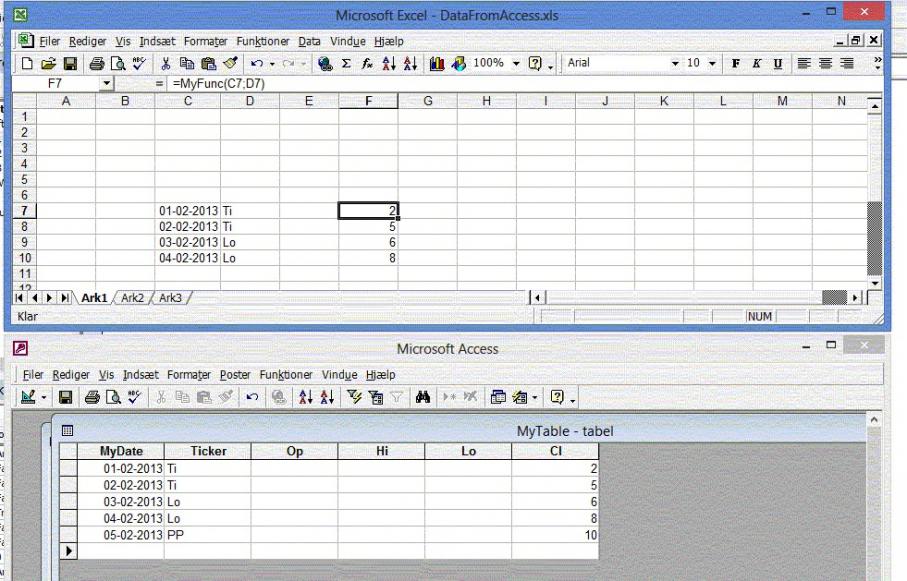Switch to the Ark3 sheet tab
Viewport: 907px width, 581px height.
coord(170,298)
